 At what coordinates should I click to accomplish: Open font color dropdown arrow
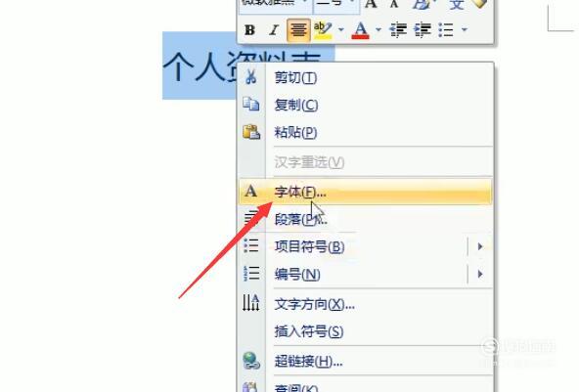[x=379, y=29]
